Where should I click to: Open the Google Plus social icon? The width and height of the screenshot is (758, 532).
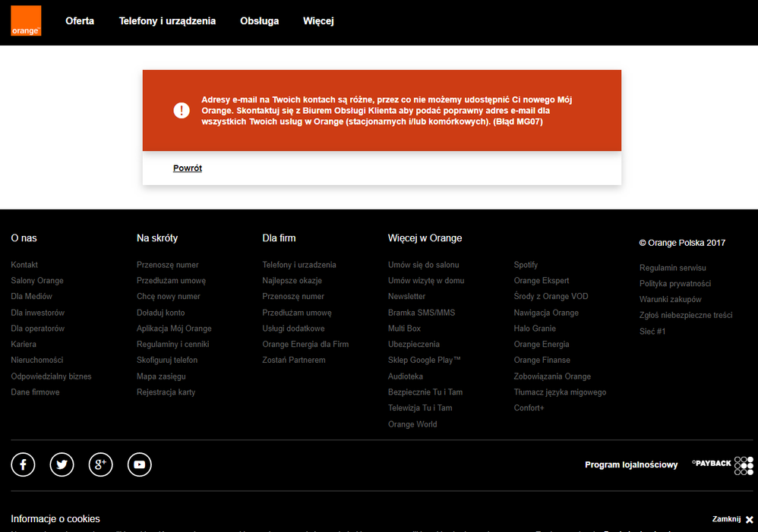click(100, 464)
